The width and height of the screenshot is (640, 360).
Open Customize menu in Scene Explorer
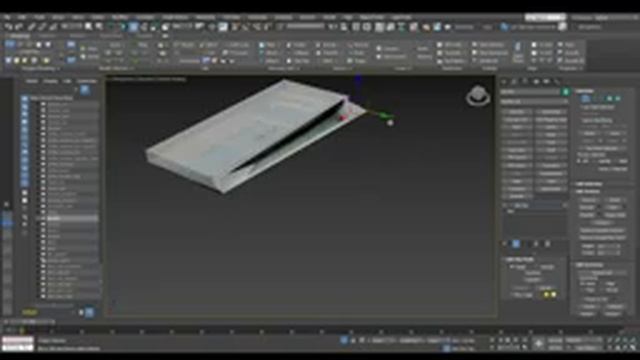(87, 81)
